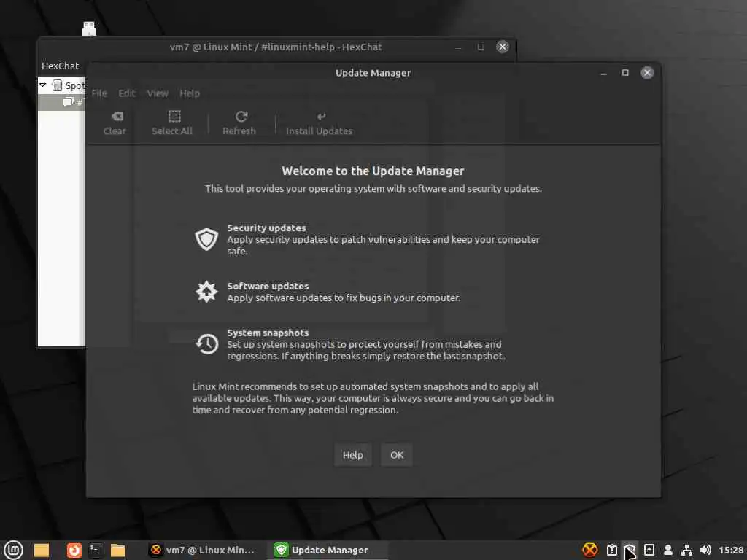The image size is (747, 560).
Task: Switch to HexChat taskbar window button
Action: coord(202,550)
